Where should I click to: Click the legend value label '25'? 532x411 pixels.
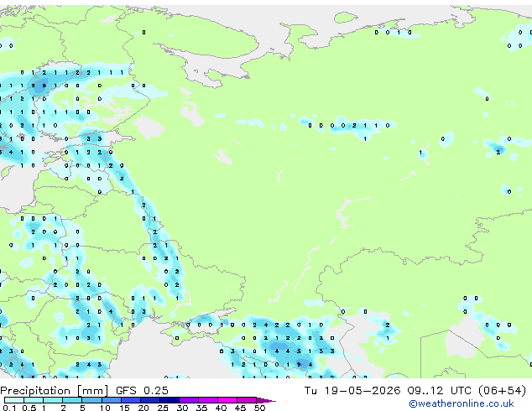[x=163, y=408]
